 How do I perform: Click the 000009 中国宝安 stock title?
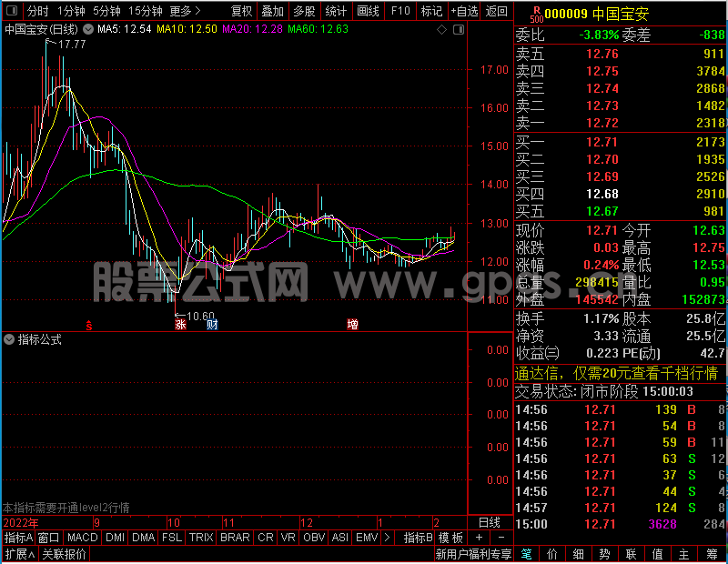(597, 14)
